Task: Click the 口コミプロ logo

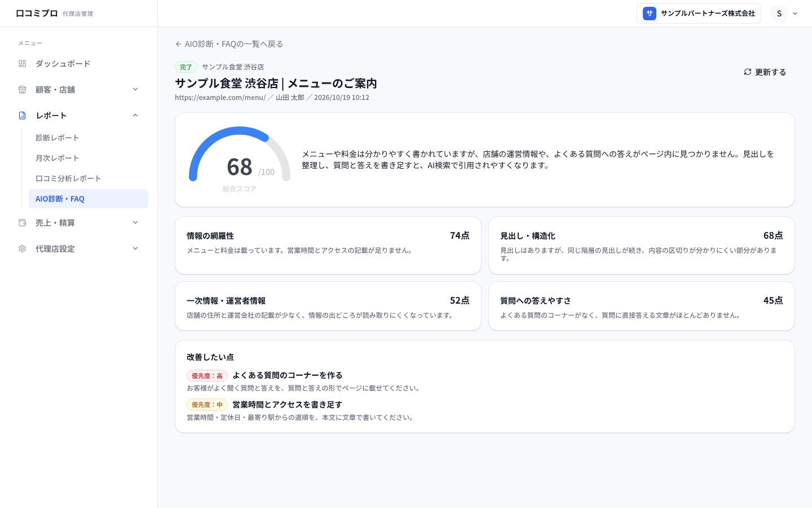Action: (x=37, y=14)
